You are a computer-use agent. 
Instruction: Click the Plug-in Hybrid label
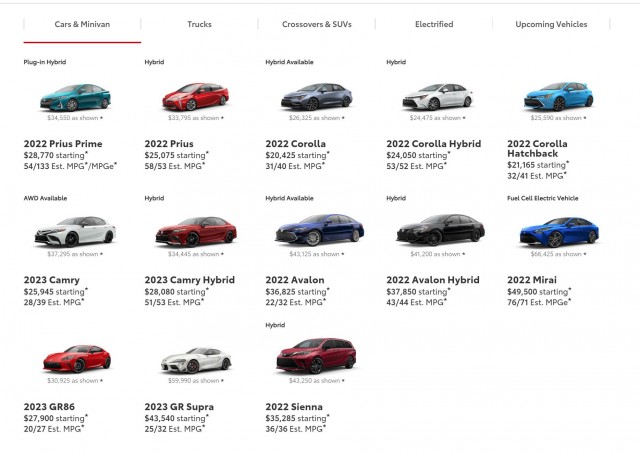tap(45, 62)
